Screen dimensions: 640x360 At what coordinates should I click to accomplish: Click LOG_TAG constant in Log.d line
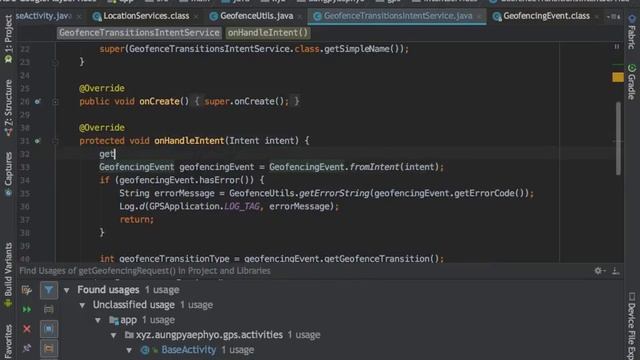tap(242, 207)
